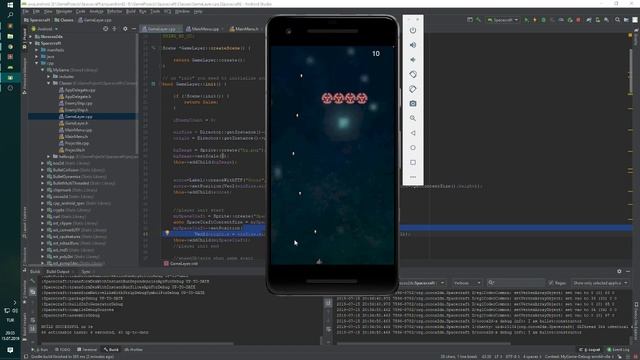Screen dimensions: 640x360
Task: Open the emulator extended controls (three dots)
Action: pos(413,177)
